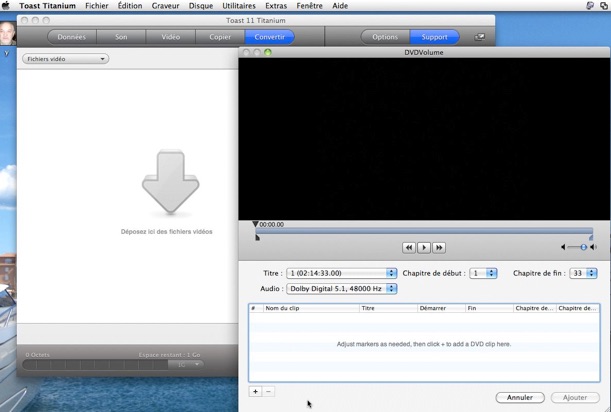The image size is (611, 412).
Task: Open the Chapitre de fin dropdown
Action: tap(583, 273)
